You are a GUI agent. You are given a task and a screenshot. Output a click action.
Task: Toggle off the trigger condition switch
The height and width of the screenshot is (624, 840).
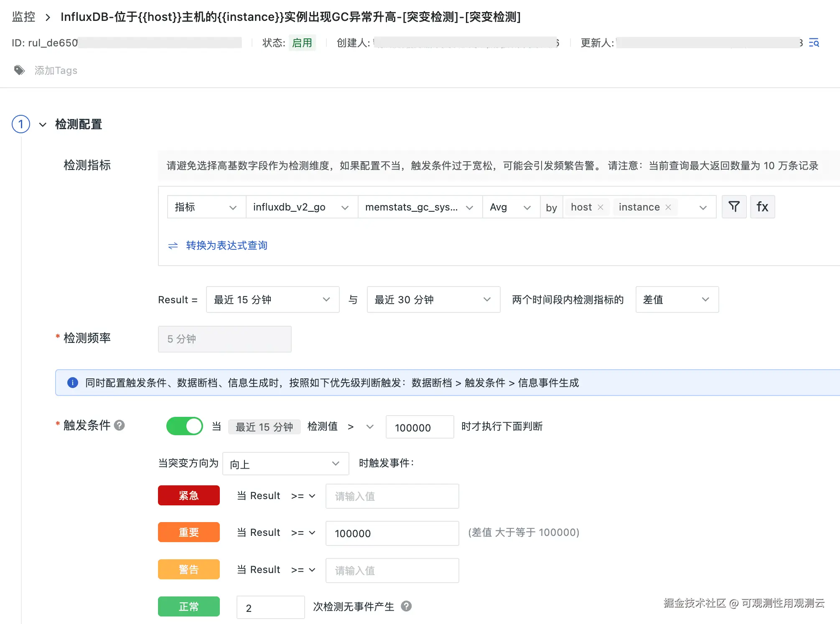(x=184, y=426)
